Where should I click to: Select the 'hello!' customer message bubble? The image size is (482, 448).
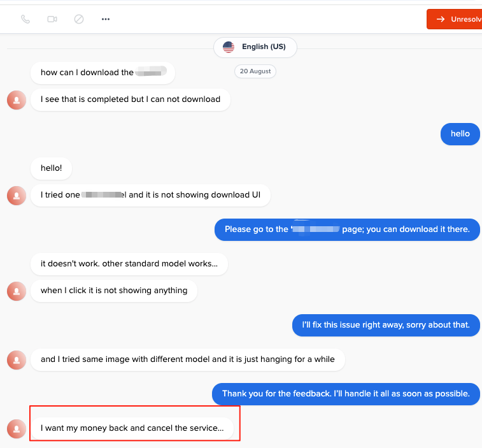pos(52,168)
